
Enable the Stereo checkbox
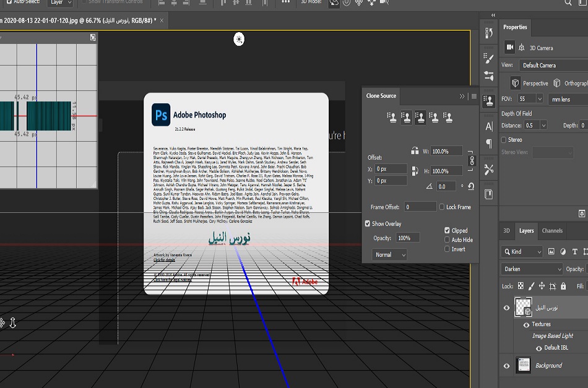tap(503, 140)
